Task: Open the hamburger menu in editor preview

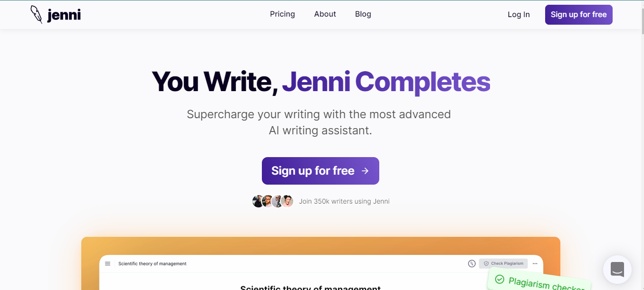Action: click(107, 263)
